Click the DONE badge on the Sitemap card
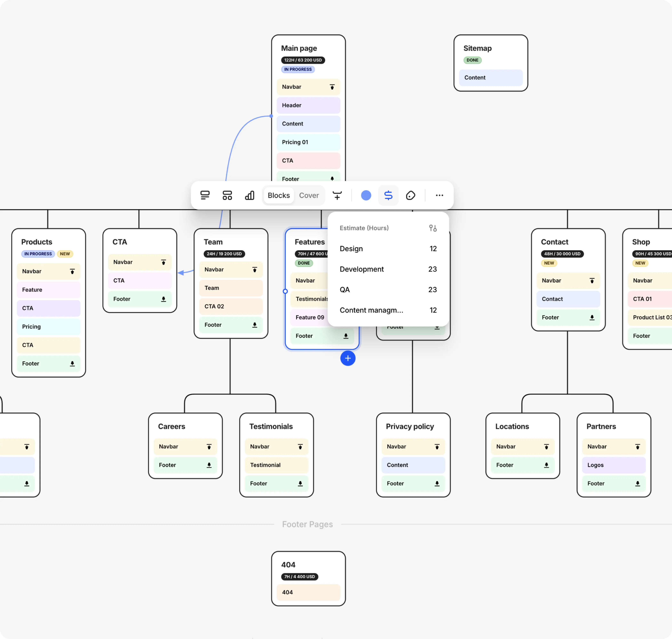This screenshot has width=672, height=639. [x=472, y=60]
